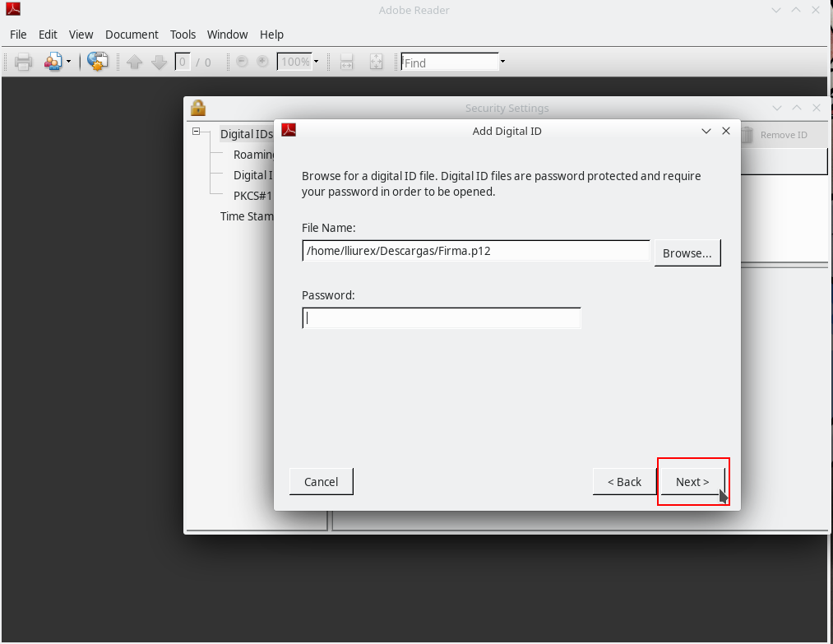Go to previous page arrow icon
833x644 pixels.
tap(135, 62)
